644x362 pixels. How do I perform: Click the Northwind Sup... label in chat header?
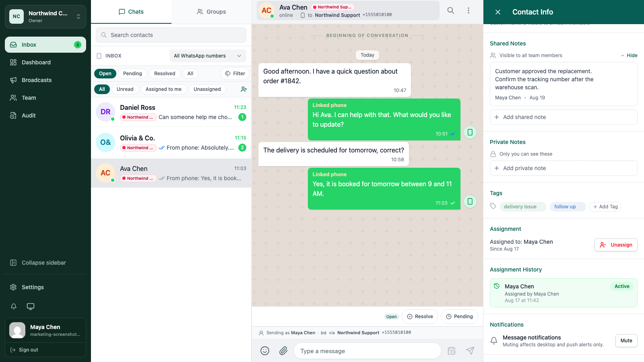pos(332,7)
